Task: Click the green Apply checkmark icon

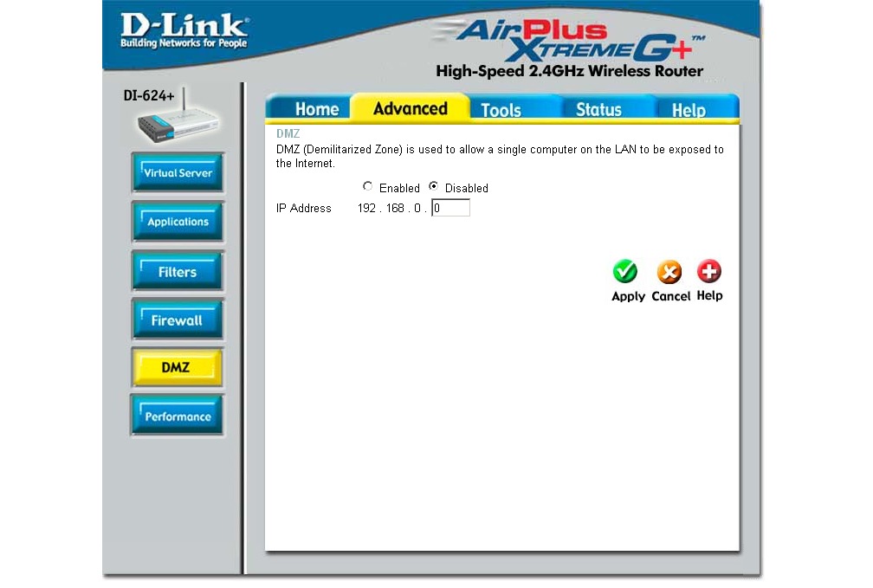Action: point(625,272)
